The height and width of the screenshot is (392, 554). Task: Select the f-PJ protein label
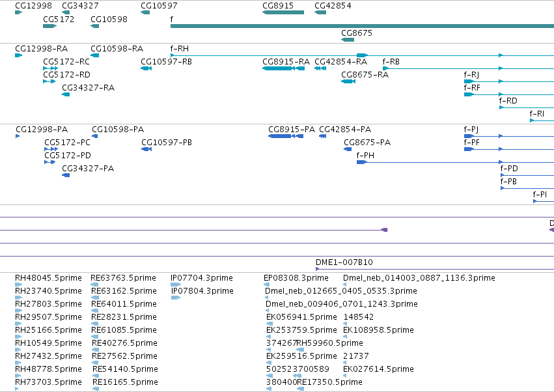[x=471, y=130]
